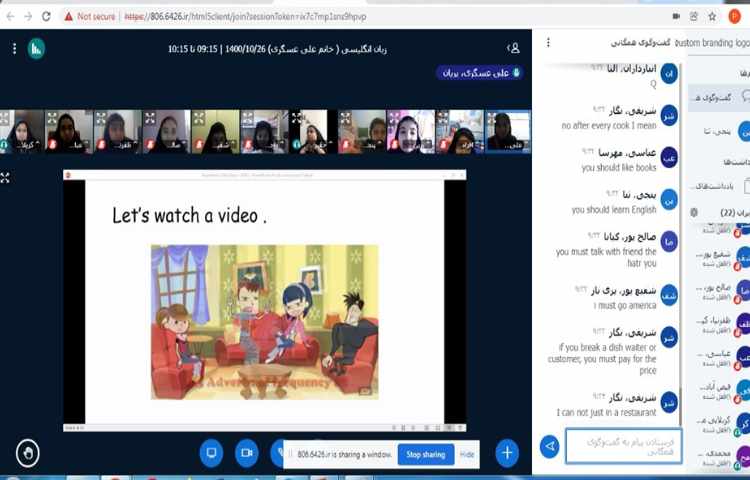Image resolution: width=750 pixels, height=480 pixels.
Task: Click Stop sharing
Action: [x=426, y=455]
